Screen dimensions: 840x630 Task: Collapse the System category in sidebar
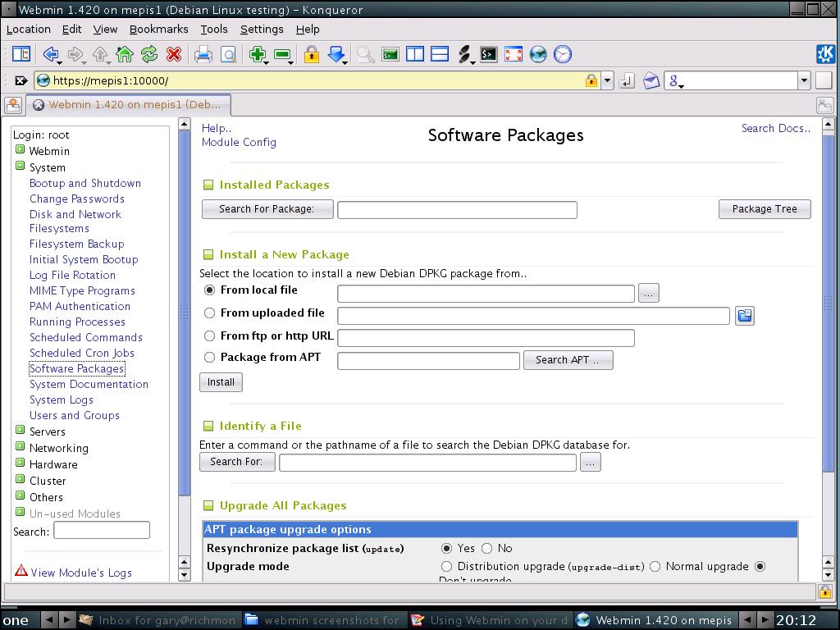point(21,166)
